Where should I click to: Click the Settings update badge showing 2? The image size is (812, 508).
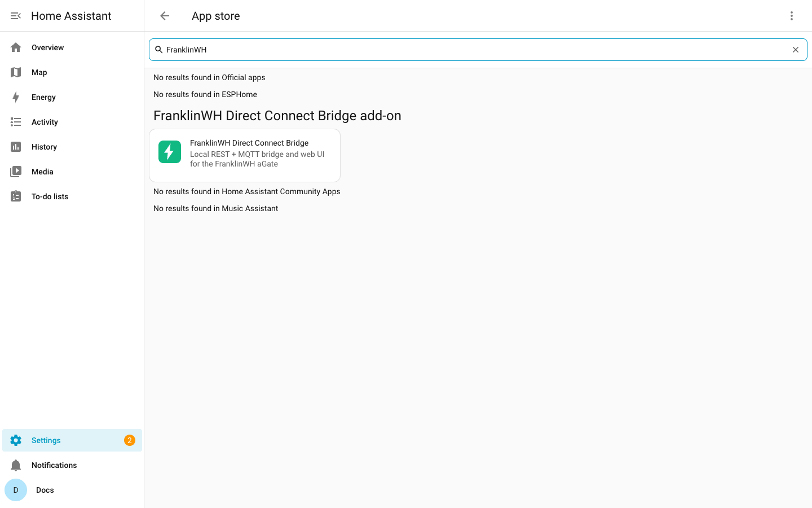coord(130,440)
